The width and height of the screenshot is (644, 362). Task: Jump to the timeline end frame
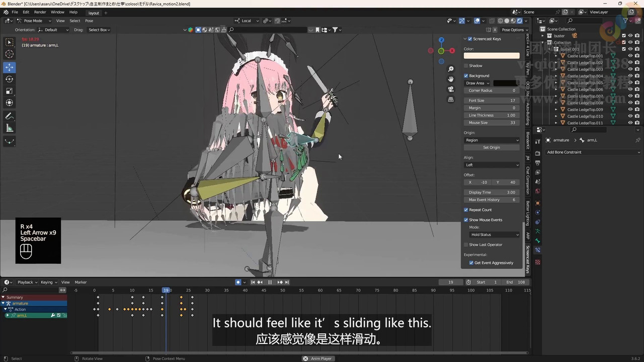287,282
